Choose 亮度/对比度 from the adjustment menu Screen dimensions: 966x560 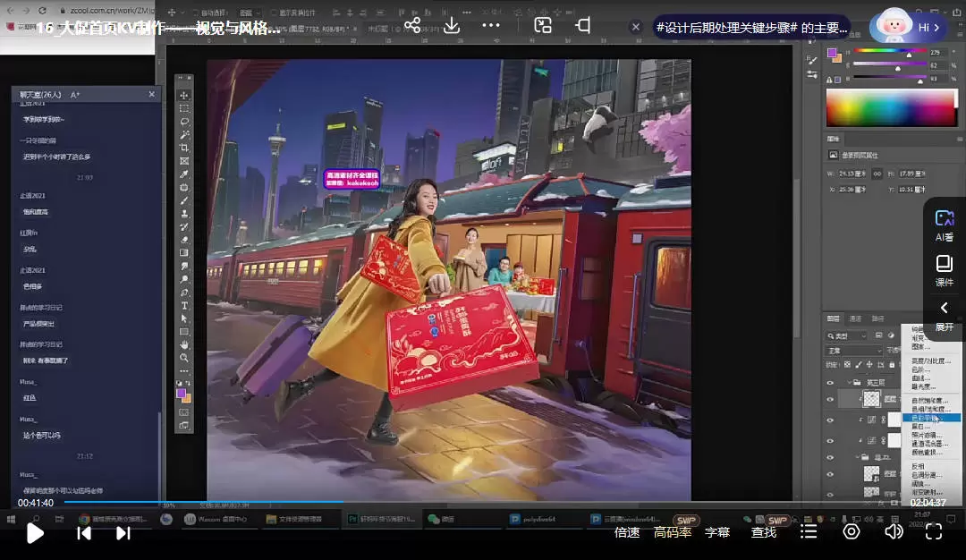click(931, 361)
